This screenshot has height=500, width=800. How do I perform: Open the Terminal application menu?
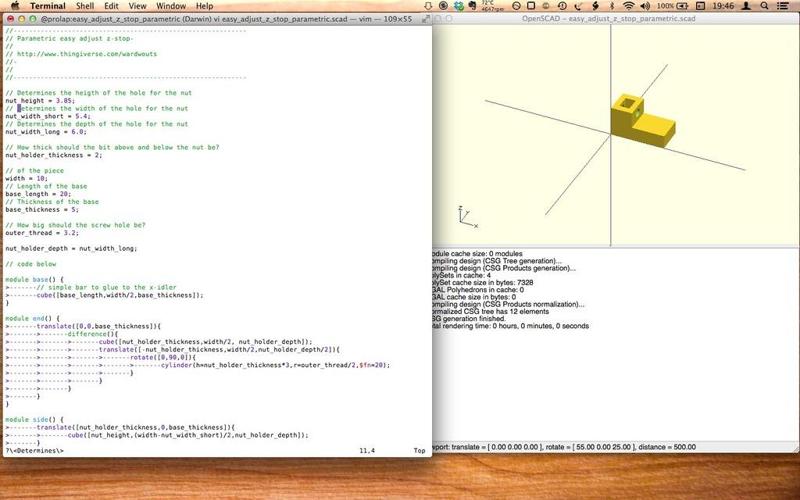pyautogui.click(x=47, y=6)
